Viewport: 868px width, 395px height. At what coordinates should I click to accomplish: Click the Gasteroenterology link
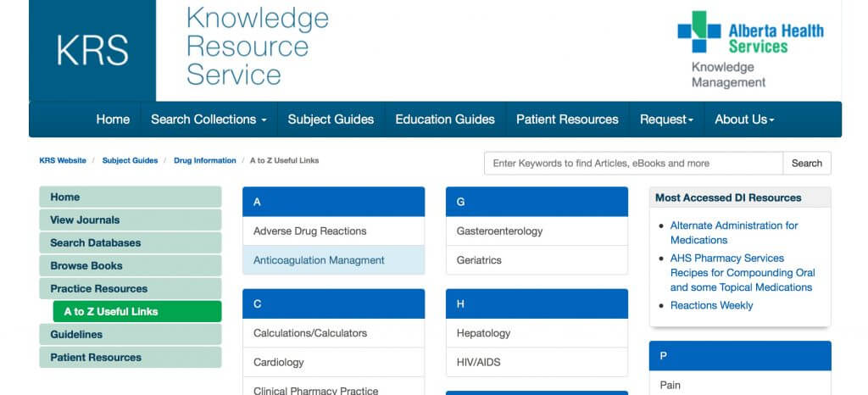click(499, 231)
